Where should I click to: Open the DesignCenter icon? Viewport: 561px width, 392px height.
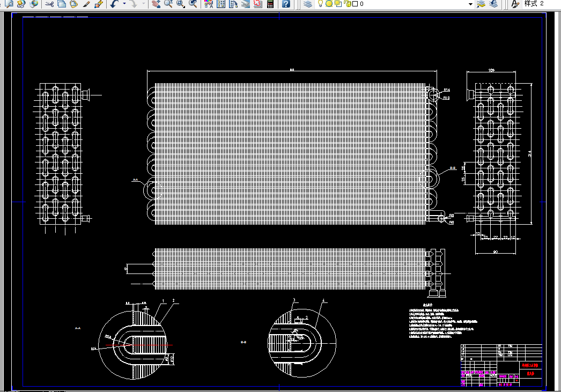[x=221, y=4]
